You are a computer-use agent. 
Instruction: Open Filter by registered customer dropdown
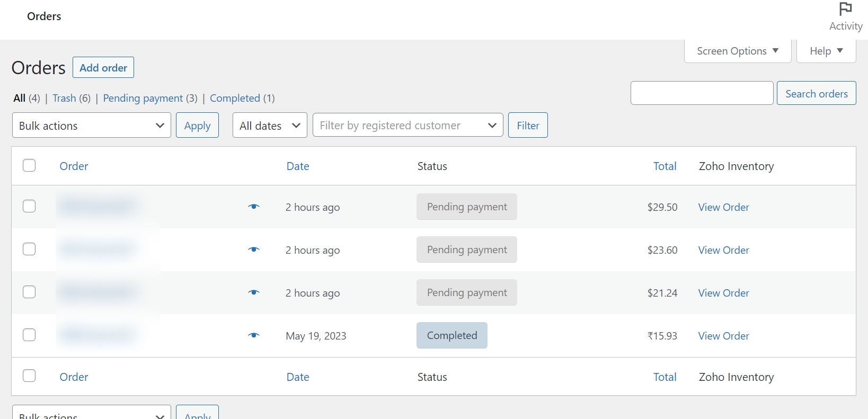408,126
